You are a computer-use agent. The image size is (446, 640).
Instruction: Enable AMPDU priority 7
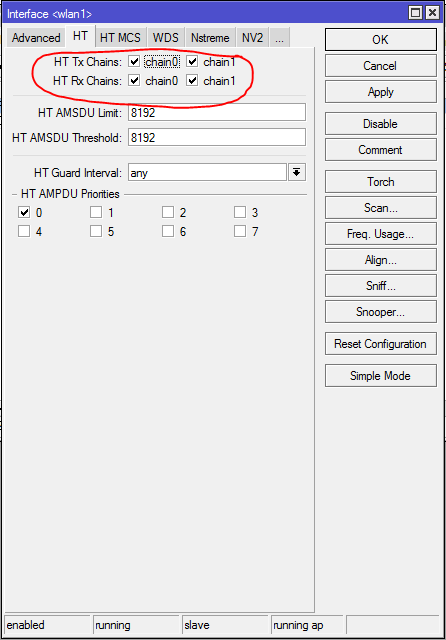coord(240,231)
